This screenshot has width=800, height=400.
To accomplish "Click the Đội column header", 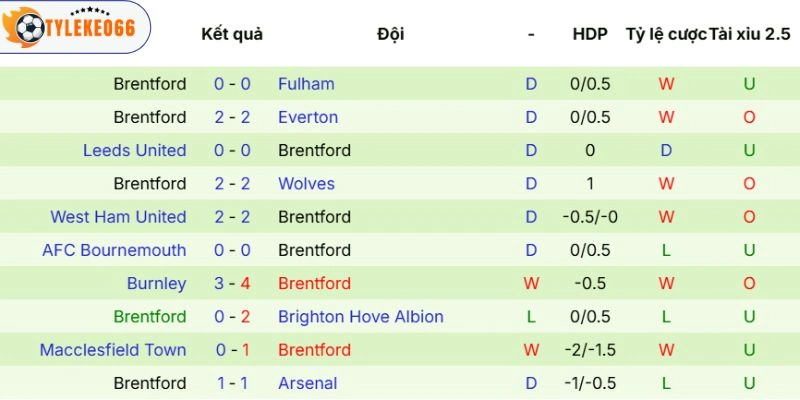I will (x=391, y=34).
